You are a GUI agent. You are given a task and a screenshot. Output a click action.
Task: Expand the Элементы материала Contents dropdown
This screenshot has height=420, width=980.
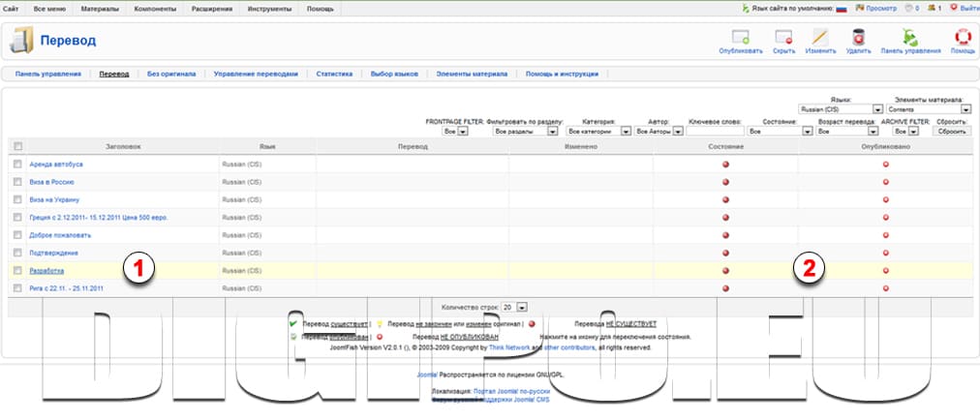click(927, 109)
